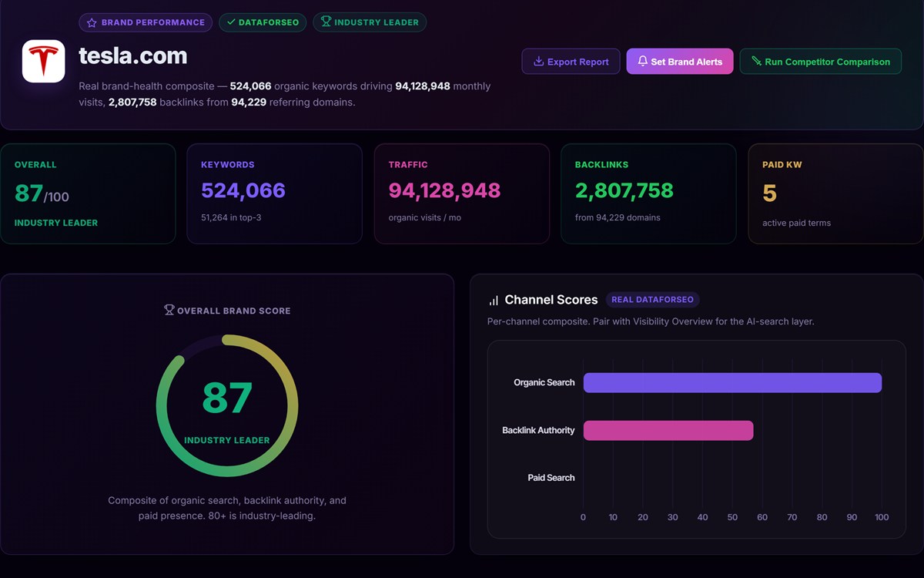Click the Paid Search axis label
924x578 pixels.
coord(551,478)
